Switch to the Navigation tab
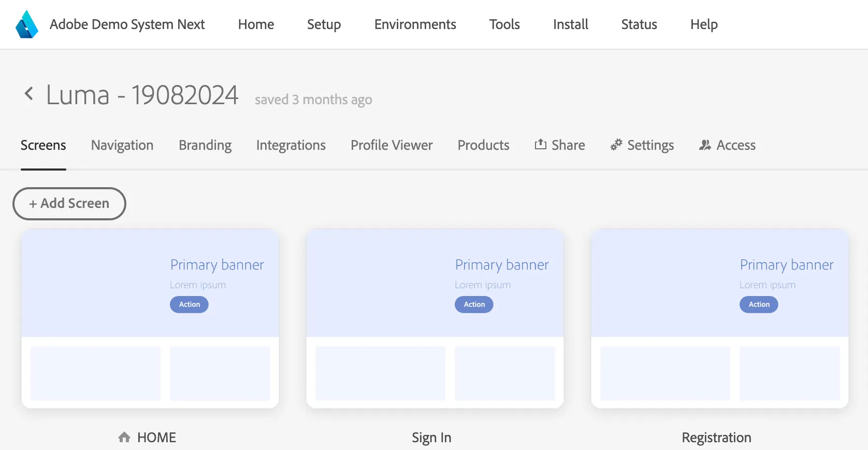The width and height of the screenshot is (868, 450). [122, 146]
